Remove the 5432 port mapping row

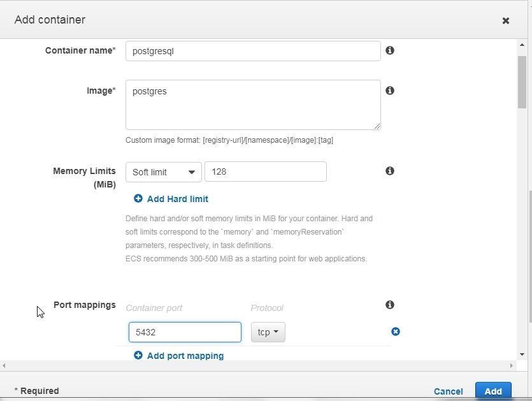click(x=395, y=332)
